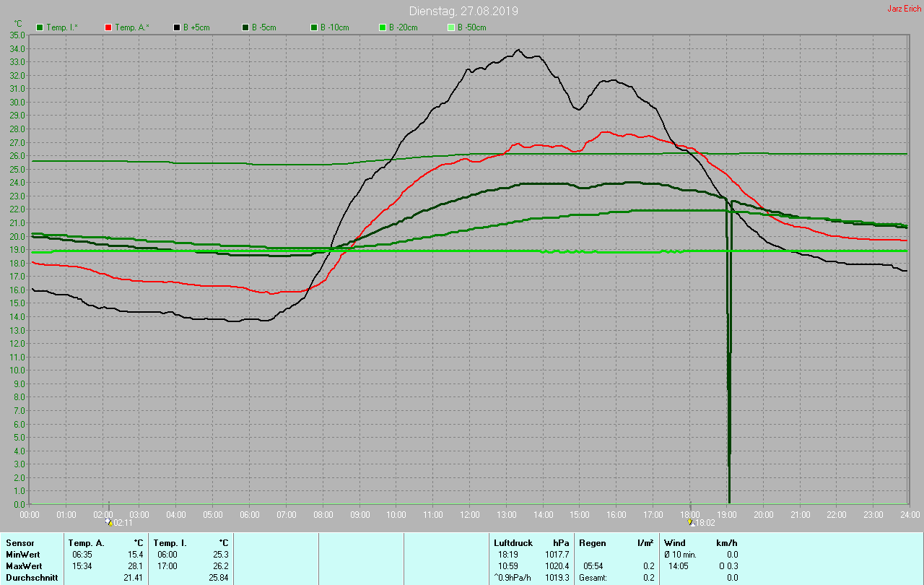The height and width of the screenshot is (585, 924).
Task: Click the bright green B -20cm swatch
Action: pos(383,27)
